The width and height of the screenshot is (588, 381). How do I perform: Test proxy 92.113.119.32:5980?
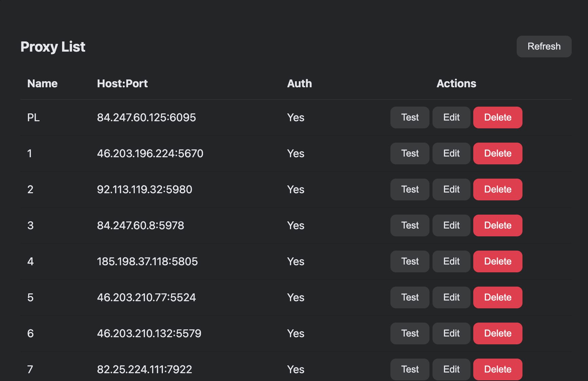[409, 189]
